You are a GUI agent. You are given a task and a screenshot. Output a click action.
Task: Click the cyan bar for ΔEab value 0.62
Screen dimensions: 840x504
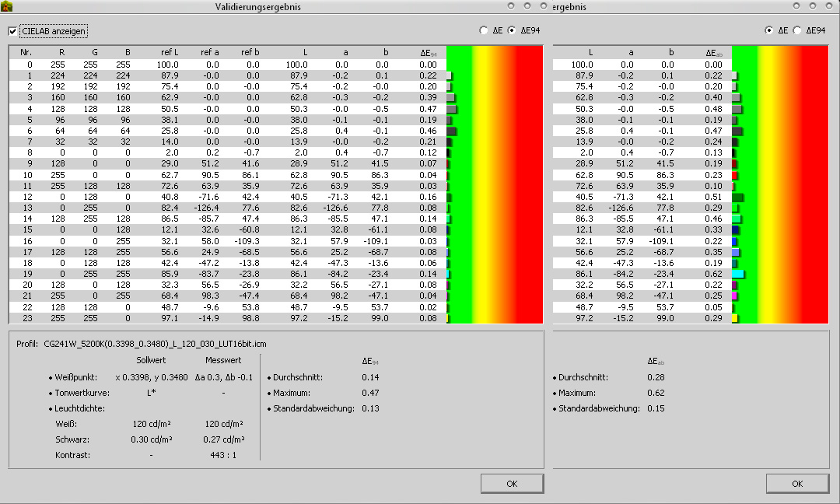738,274
